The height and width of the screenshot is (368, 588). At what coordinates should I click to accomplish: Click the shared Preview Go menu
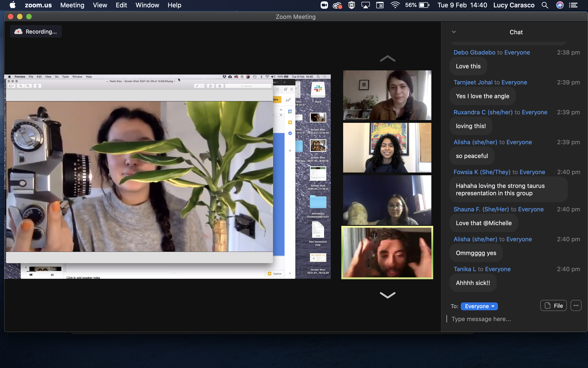[x=57, y=77]
